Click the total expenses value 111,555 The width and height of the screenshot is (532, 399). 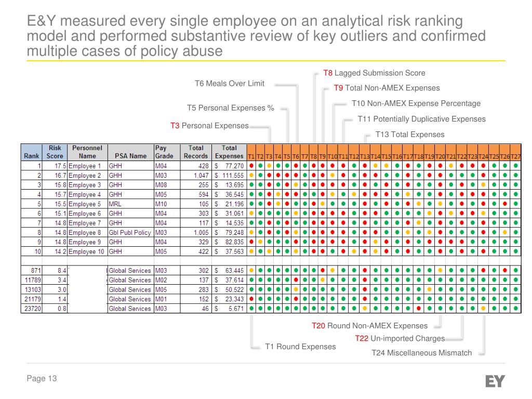click(x=229, y=176)
